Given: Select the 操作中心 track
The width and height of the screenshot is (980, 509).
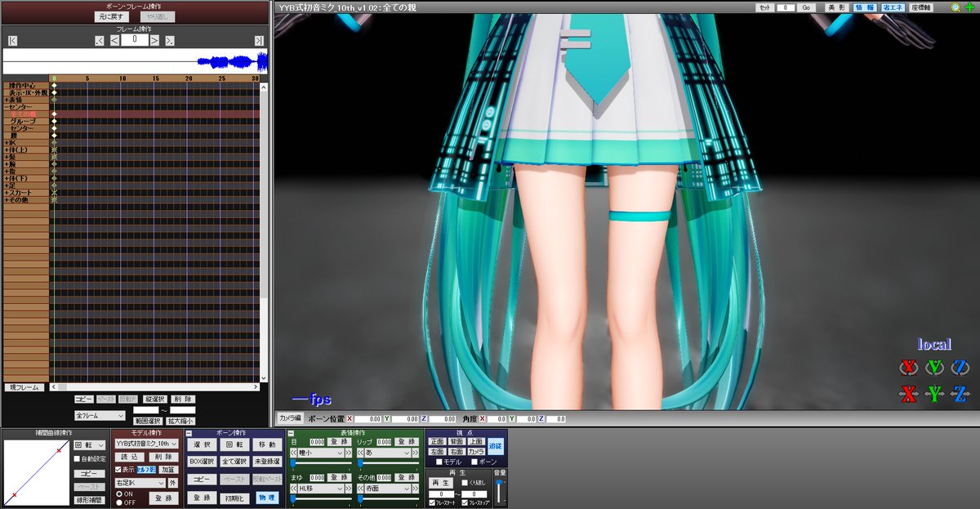Looking at the screenshot, I should point(25,86).
